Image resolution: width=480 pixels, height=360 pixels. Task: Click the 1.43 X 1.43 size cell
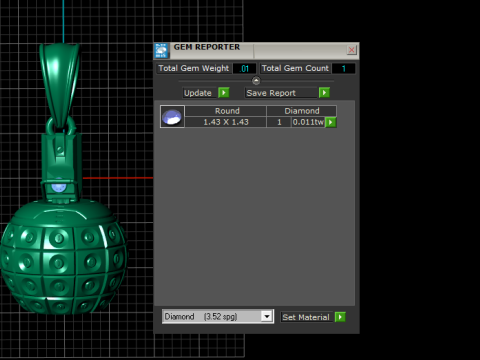(226, 122)
